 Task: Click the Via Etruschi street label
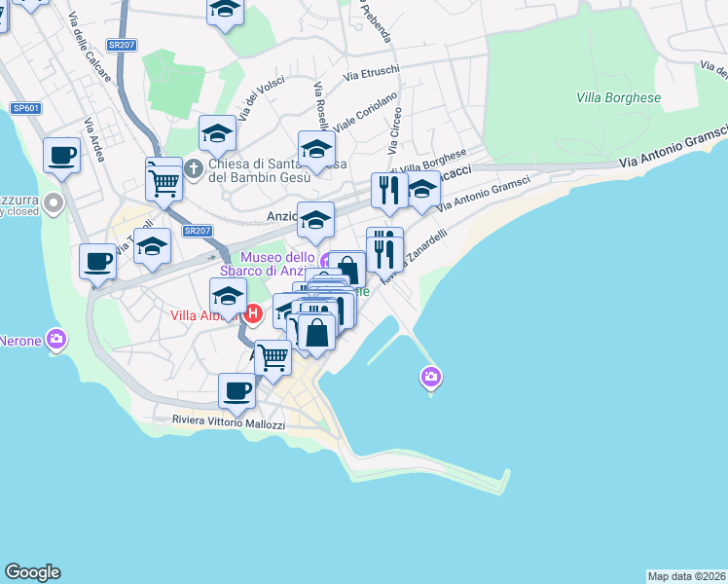(372, 73)
